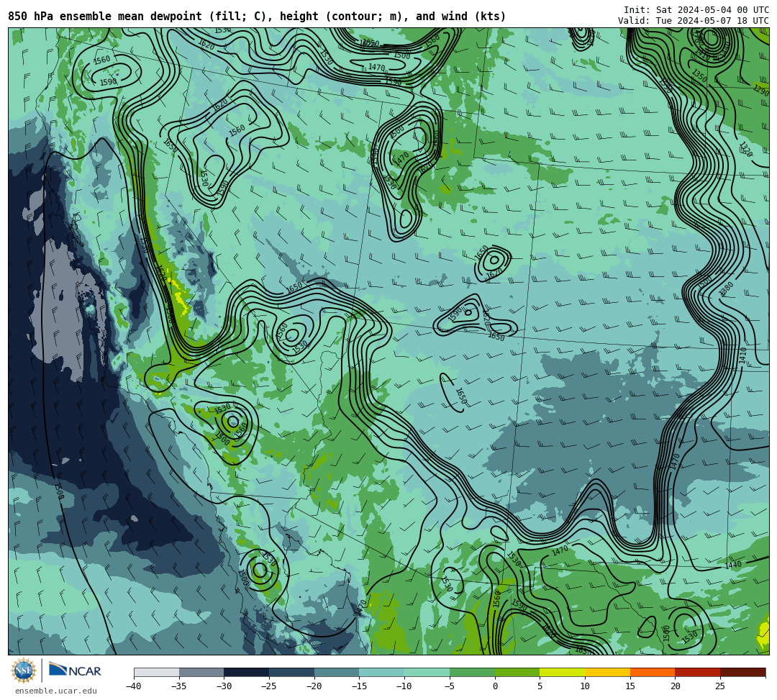The height and width of the screenshot is (700, 777).
Task: Click the colorbar tick label -20
Action: coord(314,686)
